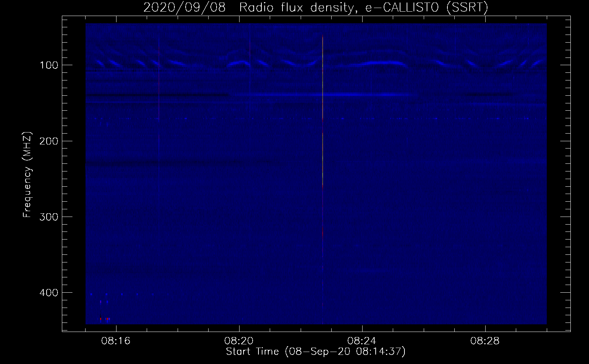Click the plot title "2020/09/08 Radio flux density, e-CALLISTO (SSRT)"
This screenshot has width=589, height=364.
(x=316, y=7)
